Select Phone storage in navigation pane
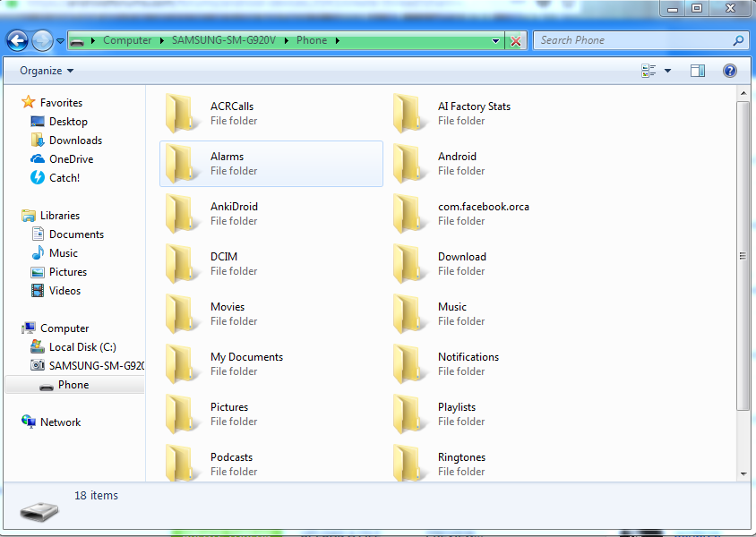 click(x=73, y=384)
